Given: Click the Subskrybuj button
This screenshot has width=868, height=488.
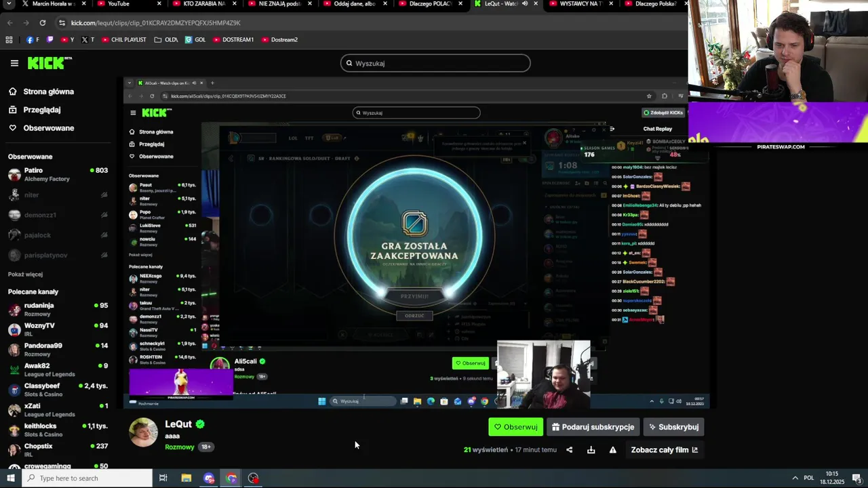Looking at the screenshot, I should 673,427.
